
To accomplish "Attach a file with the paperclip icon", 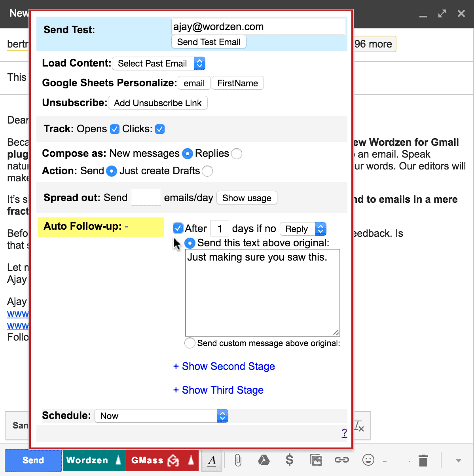I will (x=238, y=460).
